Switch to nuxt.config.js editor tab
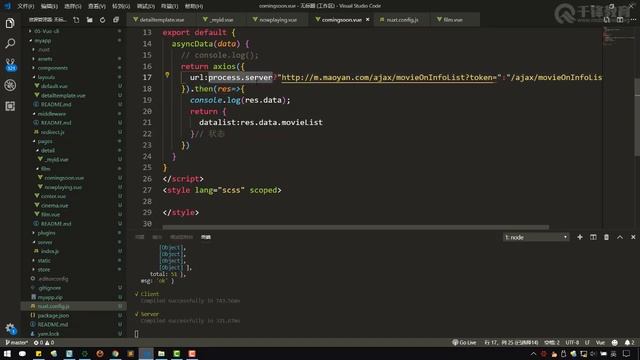This screenshot has width=640, height=360. point(402,20)
